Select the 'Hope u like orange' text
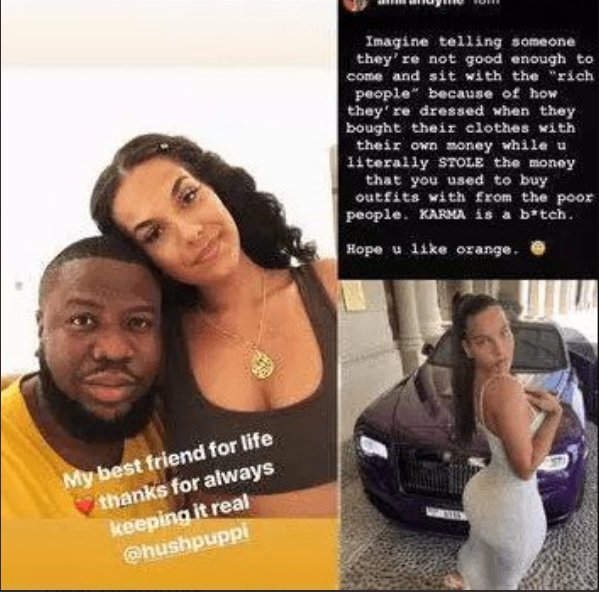This screenshot has height=592, width=599. pyautogui.click(x=432, y=250)
